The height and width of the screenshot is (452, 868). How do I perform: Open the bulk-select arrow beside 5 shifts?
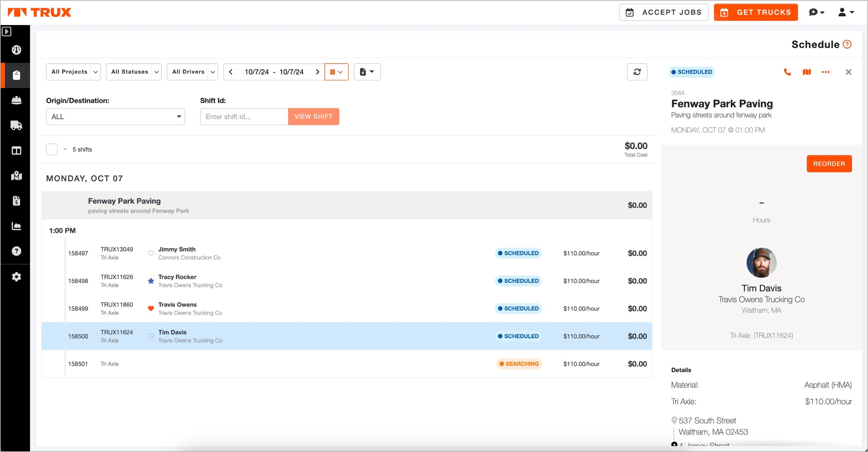[x=65, y=149]
